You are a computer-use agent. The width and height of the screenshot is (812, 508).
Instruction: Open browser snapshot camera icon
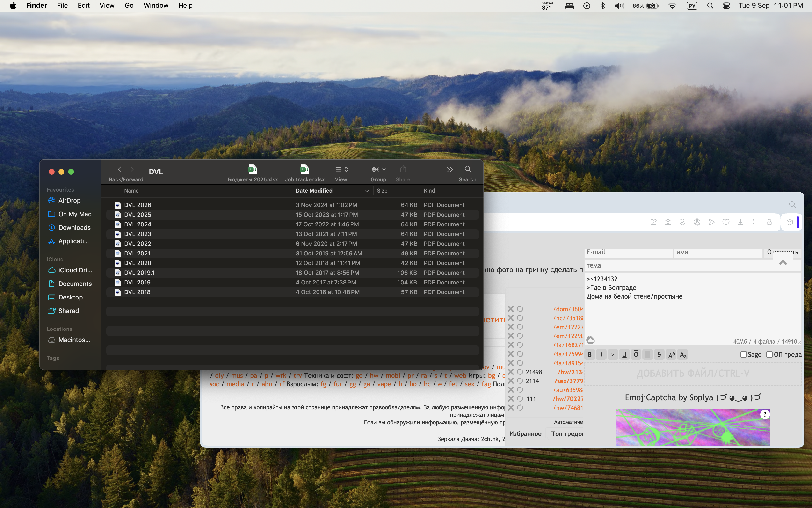pyautogui.click(x=668, y=222)
